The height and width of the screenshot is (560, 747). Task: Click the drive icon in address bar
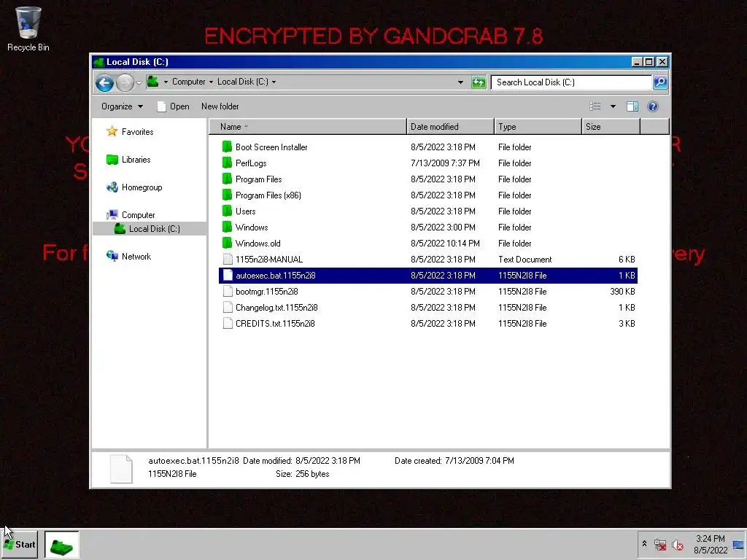click(153, 82)
